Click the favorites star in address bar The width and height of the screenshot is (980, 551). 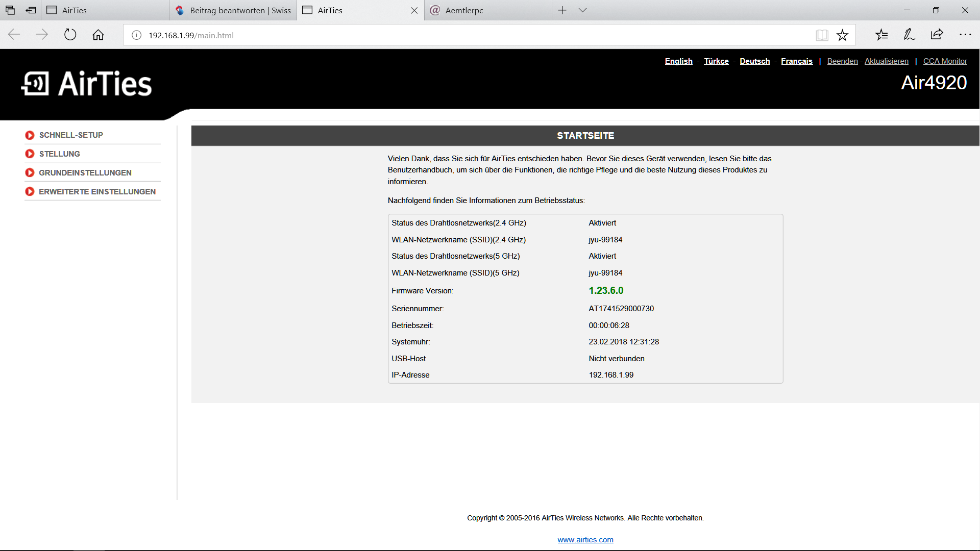(x=842, y=35)
